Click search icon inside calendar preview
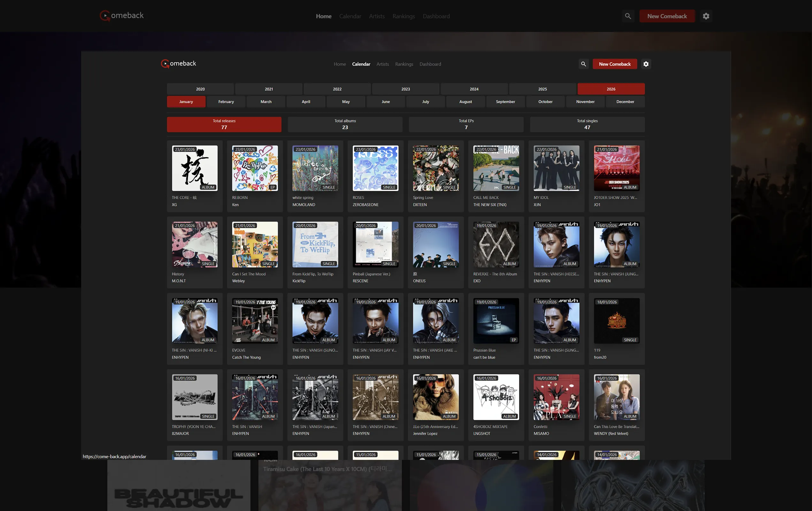The height and width of the screenshot is (511, 812). click(x=583, y=64)
